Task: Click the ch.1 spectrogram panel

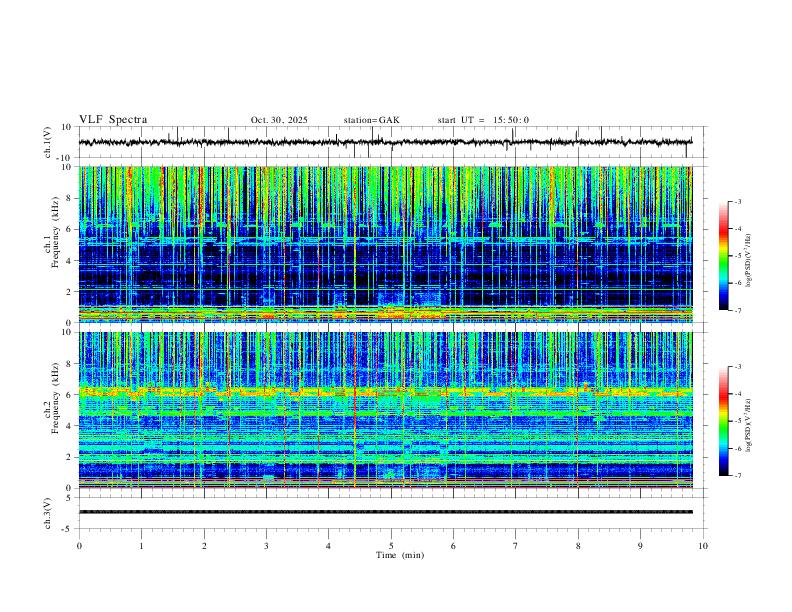Action: 385,244
